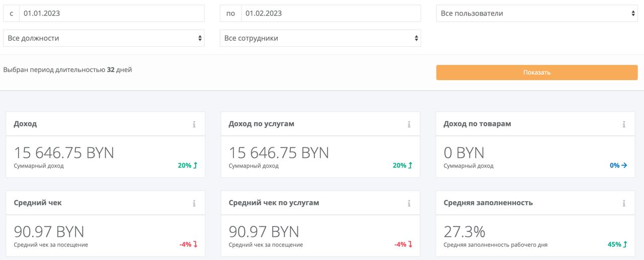Viewport: 644px width, 260px height.
Task: Click info icon on Доход card
Action: coord(194,124)
